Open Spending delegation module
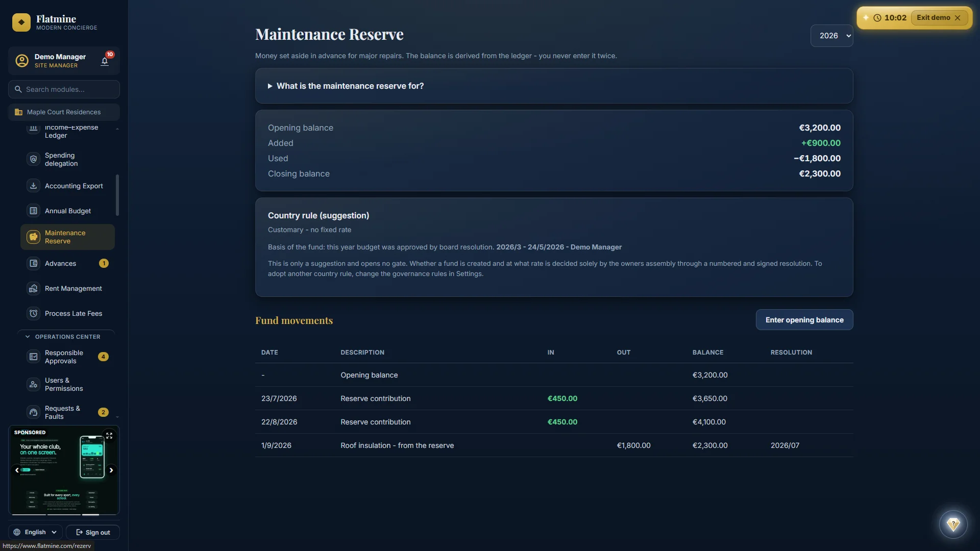This screenshot has width=980, height=551. [67, 159]
